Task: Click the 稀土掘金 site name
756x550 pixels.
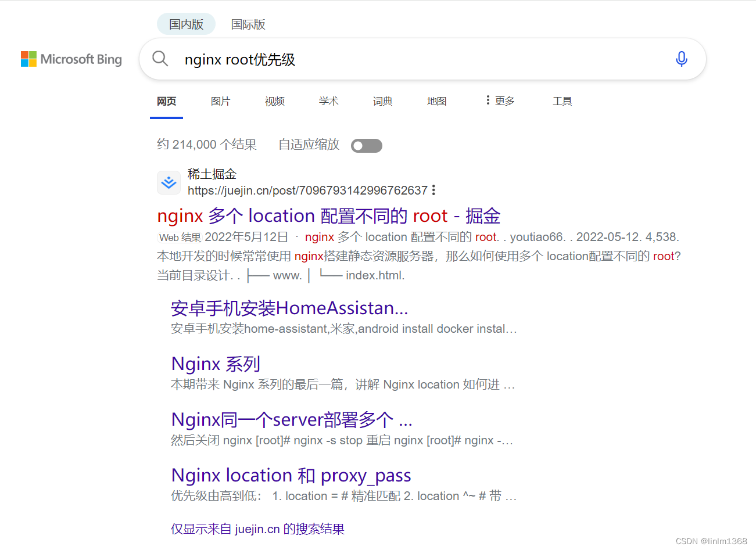Action: pyautogui.click(x=212, y=174)
